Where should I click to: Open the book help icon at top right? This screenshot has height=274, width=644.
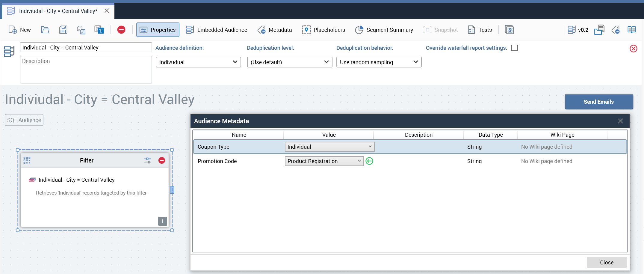point(631,30)
